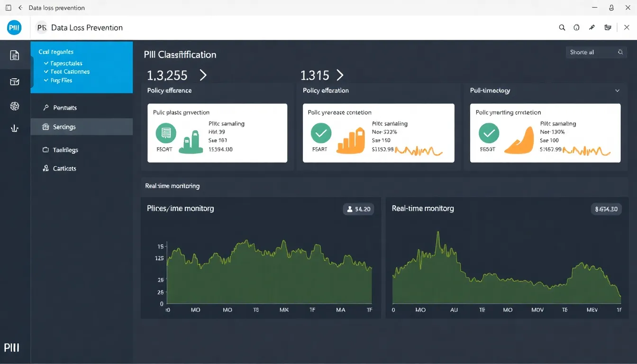Select the pin icon in the top toolbar
The image size is (637, 364).
[x=591, y=27]
